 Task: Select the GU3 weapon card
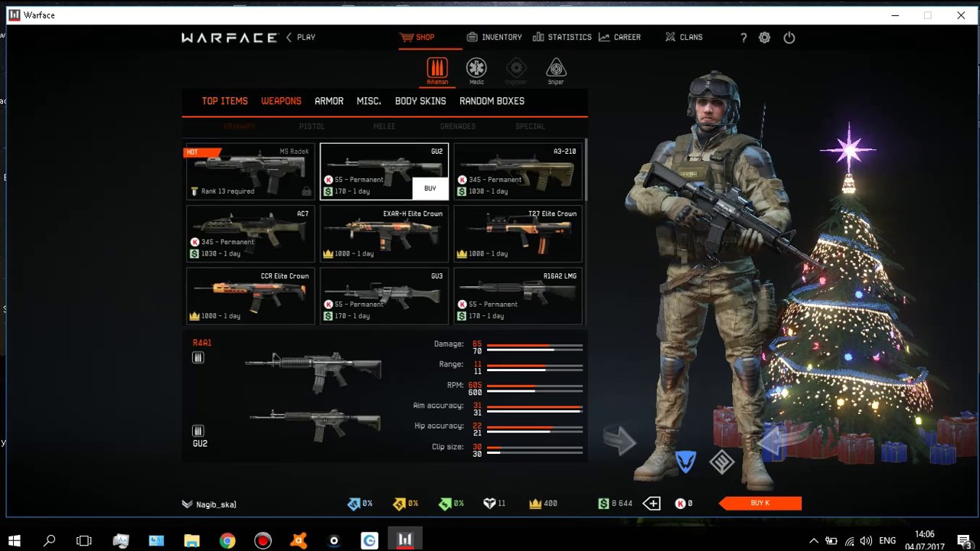click(x=384, y=295)
